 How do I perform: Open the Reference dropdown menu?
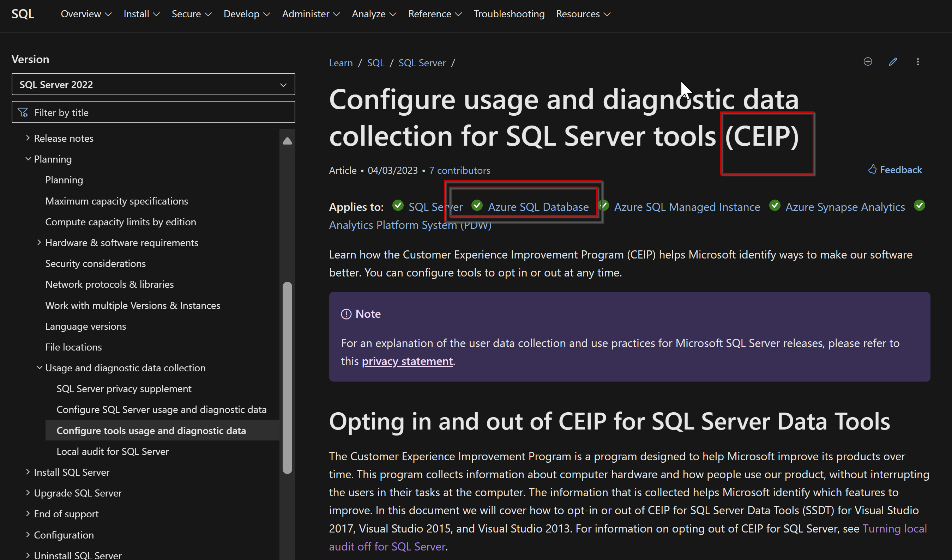(435, 14)
